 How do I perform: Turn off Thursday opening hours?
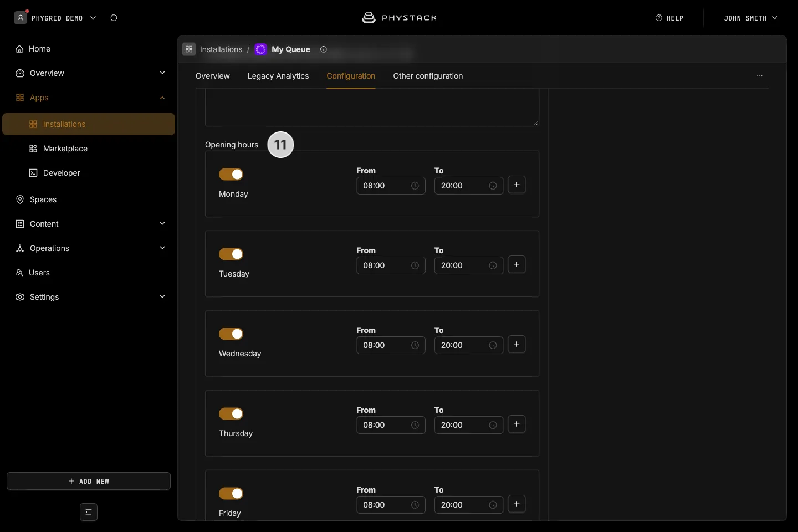point(231,413)
